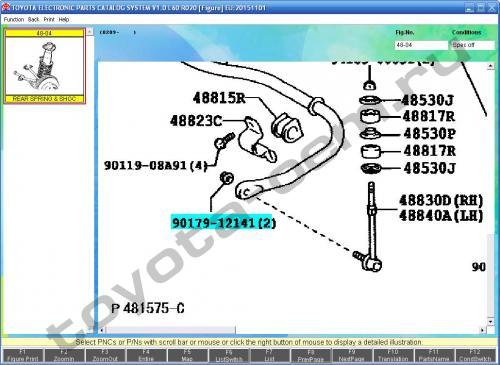
Task: Click the F3 ZoomOut button
Action: (x=105, y=355)
